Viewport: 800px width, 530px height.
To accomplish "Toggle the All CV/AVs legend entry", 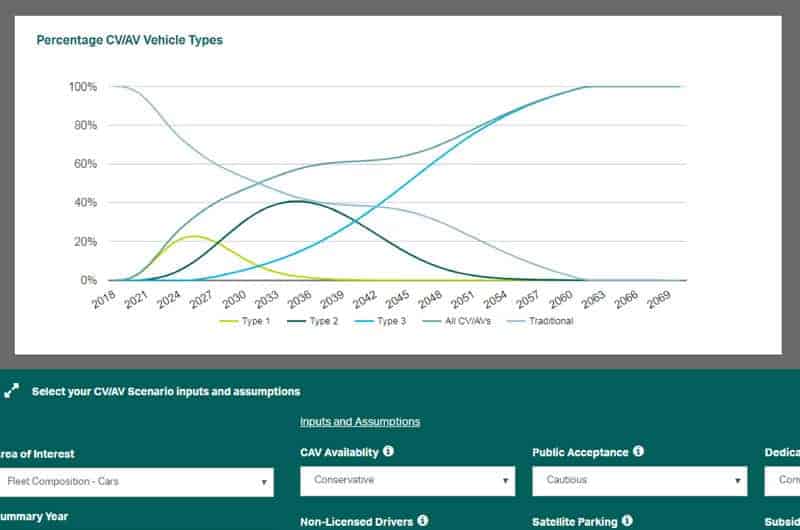I will pyautogui.click(x=467, y=321).
